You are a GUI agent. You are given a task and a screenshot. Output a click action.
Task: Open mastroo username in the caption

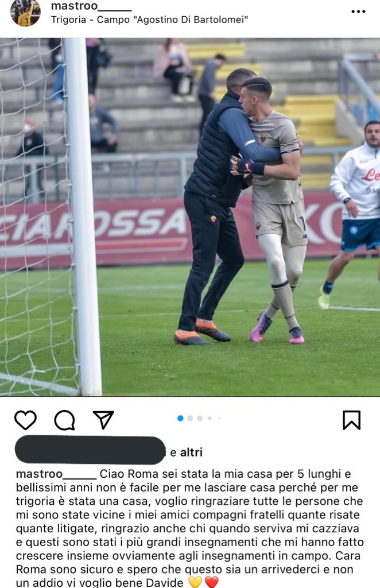[56, 474]
